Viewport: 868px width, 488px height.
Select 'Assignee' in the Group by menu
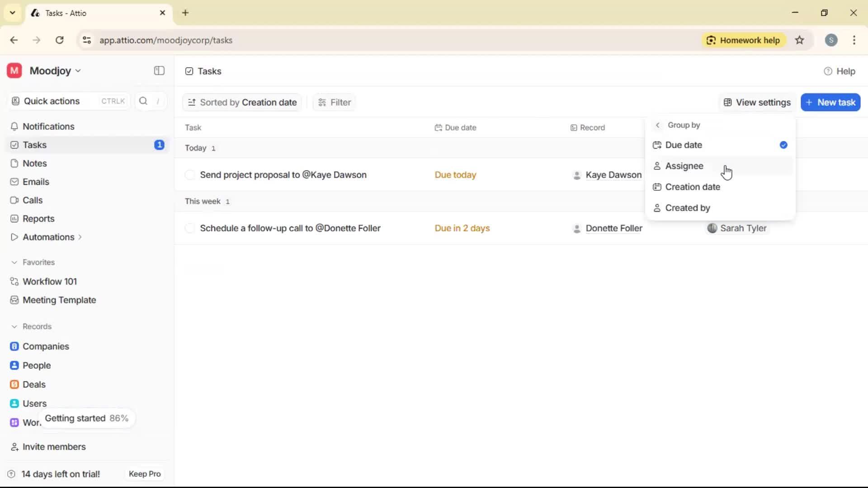pos(684,166)
